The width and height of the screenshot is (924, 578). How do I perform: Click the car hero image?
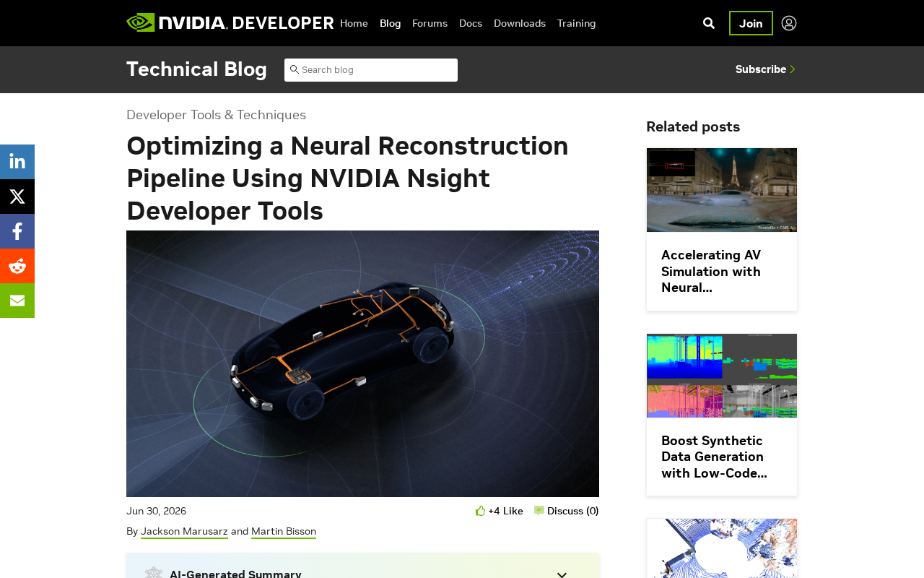362,363
